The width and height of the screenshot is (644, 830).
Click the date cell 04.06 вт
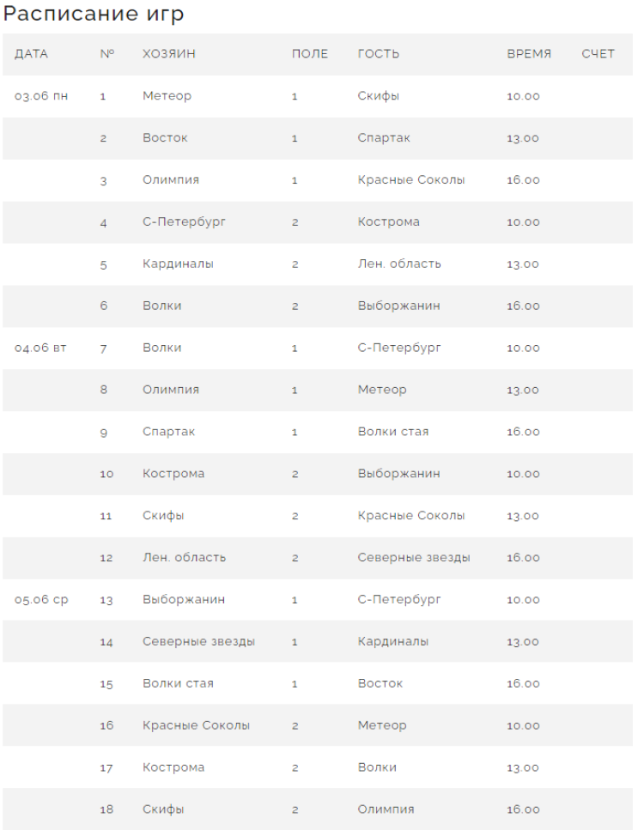click(x=40, y=348)
